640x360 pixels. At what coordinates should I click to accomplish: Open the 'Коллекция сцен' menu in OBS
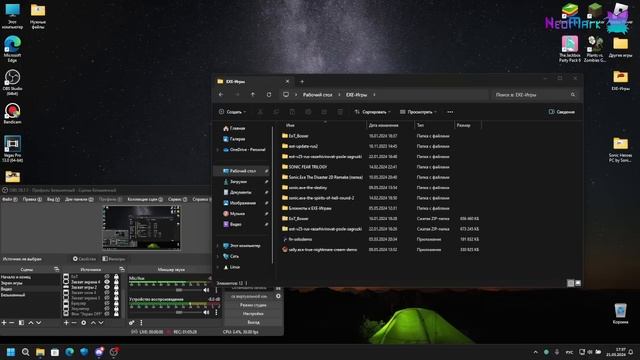[x=145, y=199]
